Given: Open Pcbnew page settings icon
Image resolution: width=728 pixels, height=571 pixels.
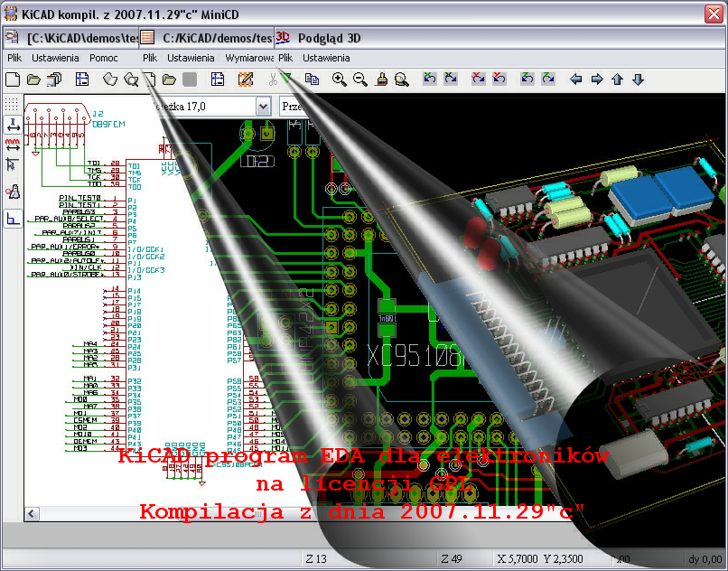Looking at the screenshot, I should click(x=218, y=80).
